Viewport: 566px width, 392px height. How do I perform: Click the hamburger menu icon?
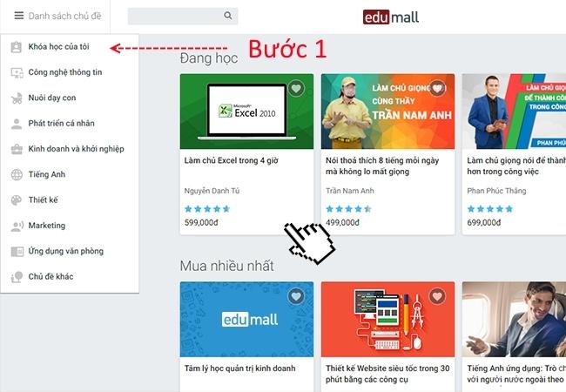(18, 16)
